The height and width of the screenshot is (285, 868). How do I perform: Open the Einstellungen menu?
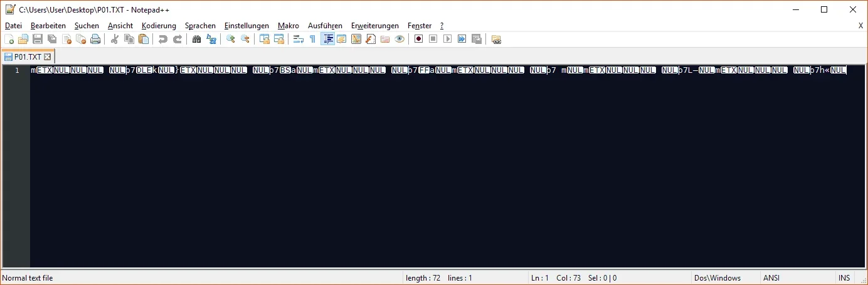click(246, 26)
